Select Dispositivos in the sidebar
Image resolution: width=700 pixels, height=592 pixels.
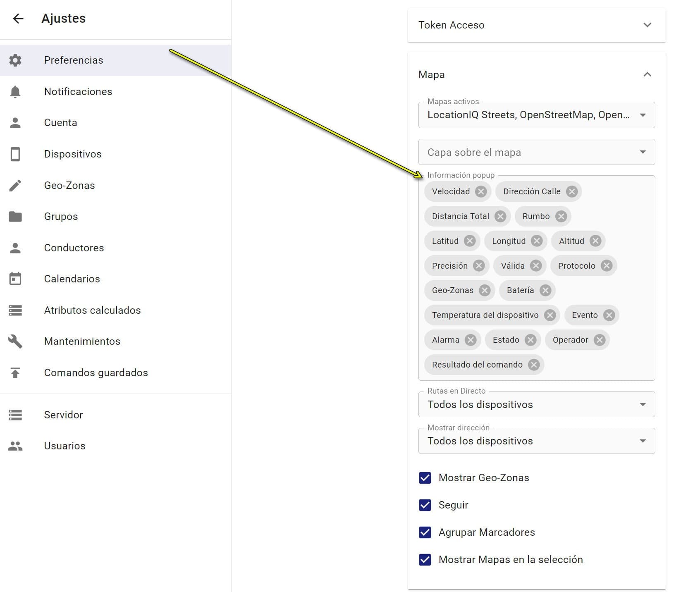coord(115,154)
